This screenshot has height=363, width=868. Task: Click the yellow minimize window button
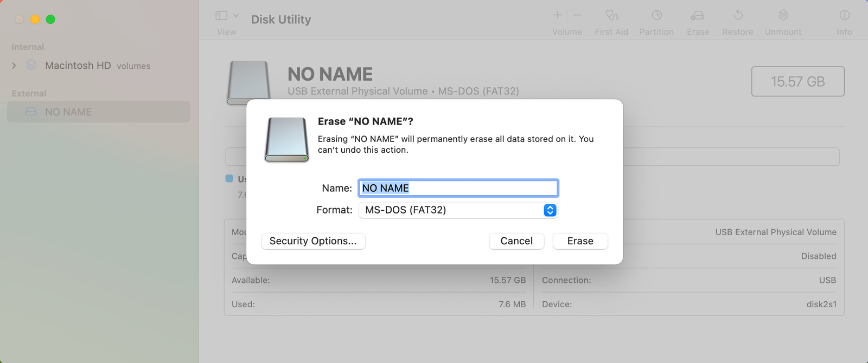[x=35, y=20]
